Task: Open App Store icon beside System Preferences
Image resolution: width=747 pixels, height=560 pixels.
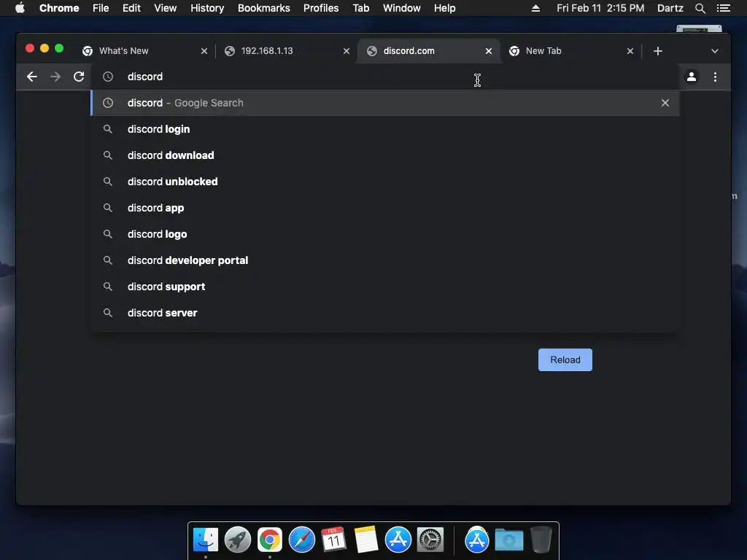Action: click(398, 540)
